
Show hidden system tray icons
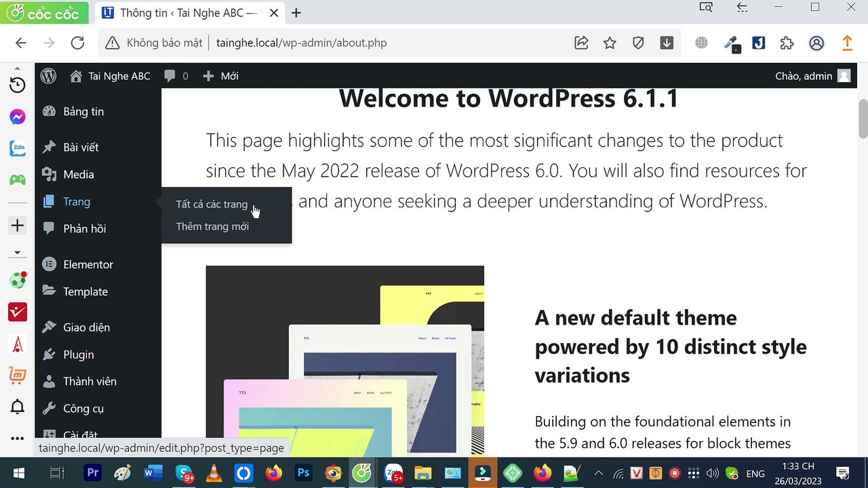pos(598,473)
